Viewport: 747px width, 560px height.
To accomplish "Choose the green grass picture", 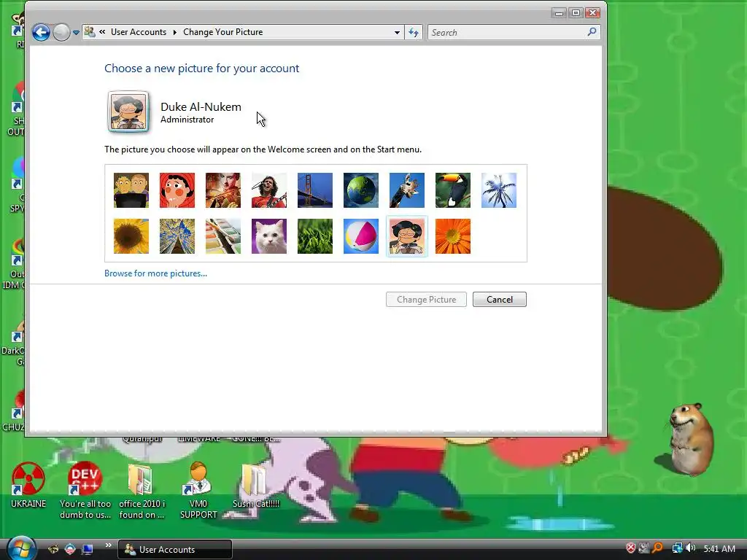I will 315,236.
